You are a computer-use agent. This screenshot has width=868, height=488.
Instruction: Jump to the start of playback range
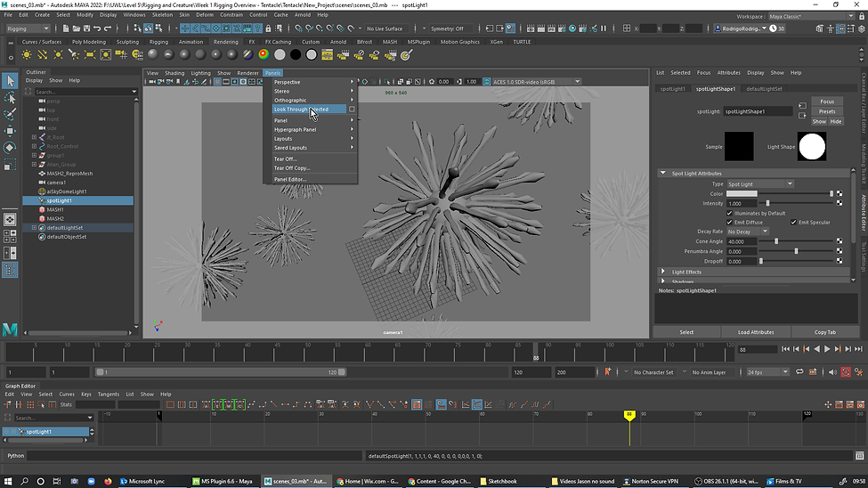point(785,349)
